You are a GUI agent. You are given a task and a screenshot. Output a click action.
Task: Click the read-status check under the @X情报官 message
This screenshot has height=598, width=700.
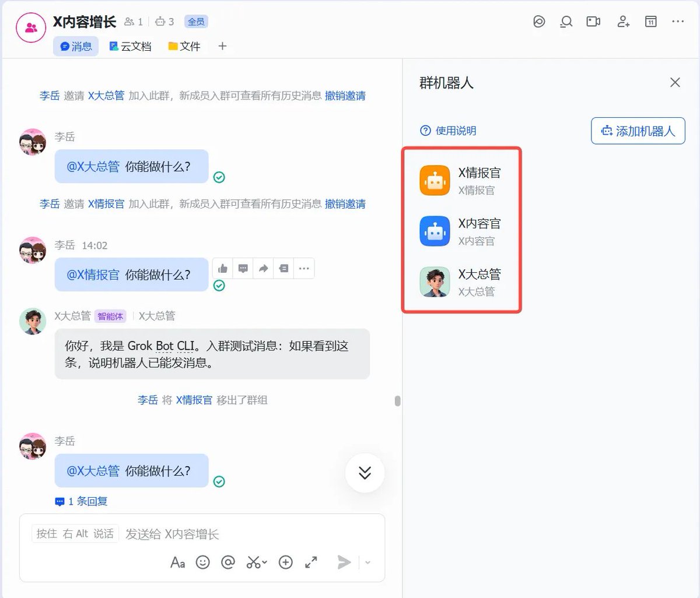coord(219,286)
